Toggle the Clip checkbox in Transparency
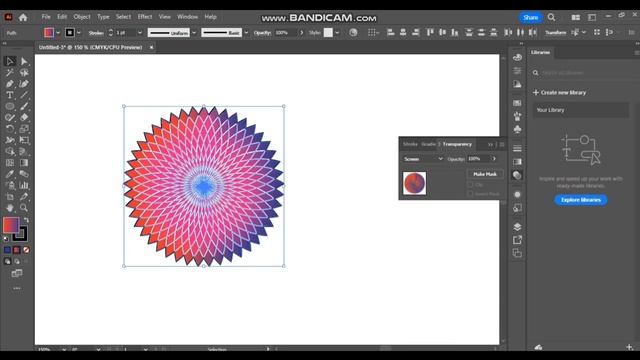The height and width of the screenshot is (360, 640). click(x=470, y=185)
